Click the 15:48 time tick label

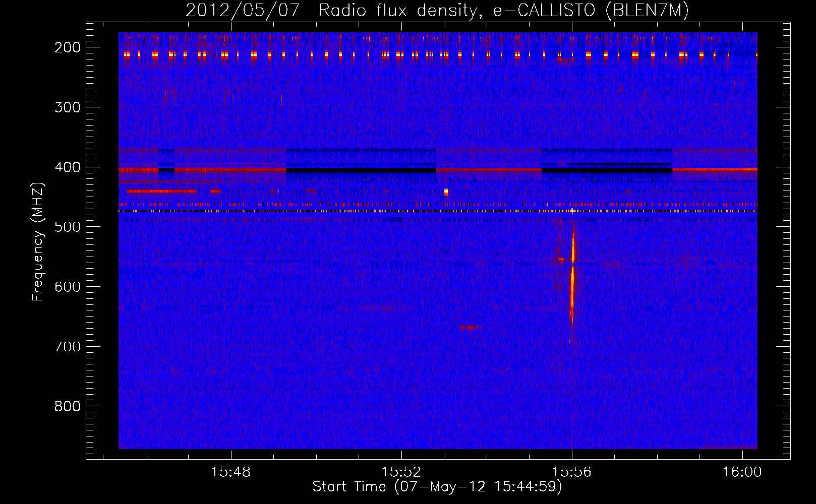click(x=231, y=472)
